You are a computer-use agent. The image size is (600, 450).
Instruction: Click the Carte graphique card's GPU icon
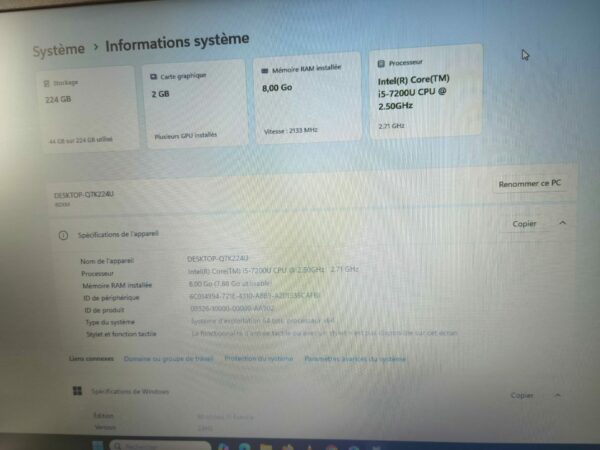pos(153,77)
